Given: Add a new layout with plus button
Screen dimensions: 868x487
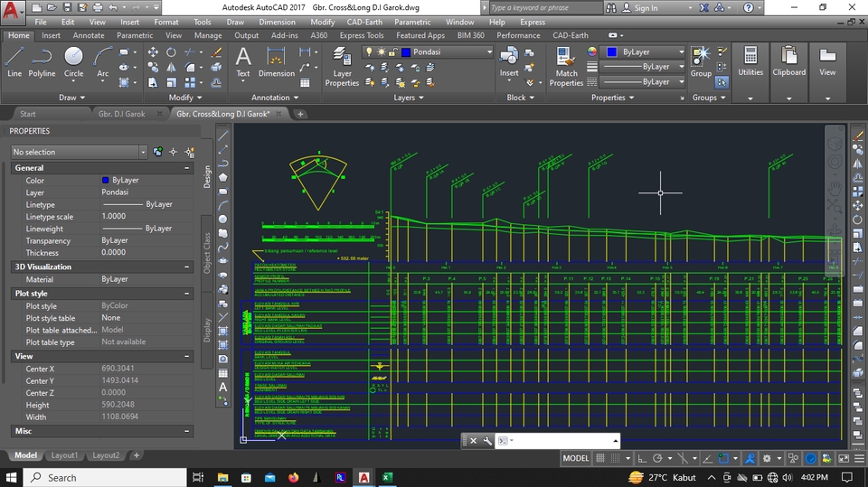Looking at the screenshot, I should [x=137, y=455].
